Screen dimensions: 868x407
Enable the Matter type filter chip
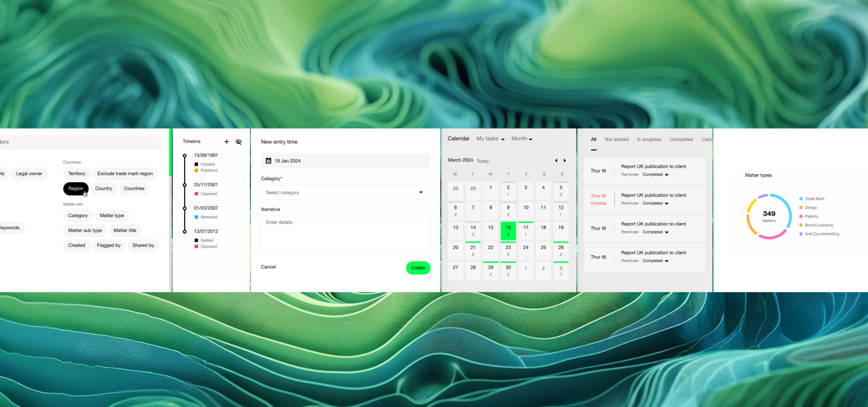pyautogui.click(x=112, y=216)
